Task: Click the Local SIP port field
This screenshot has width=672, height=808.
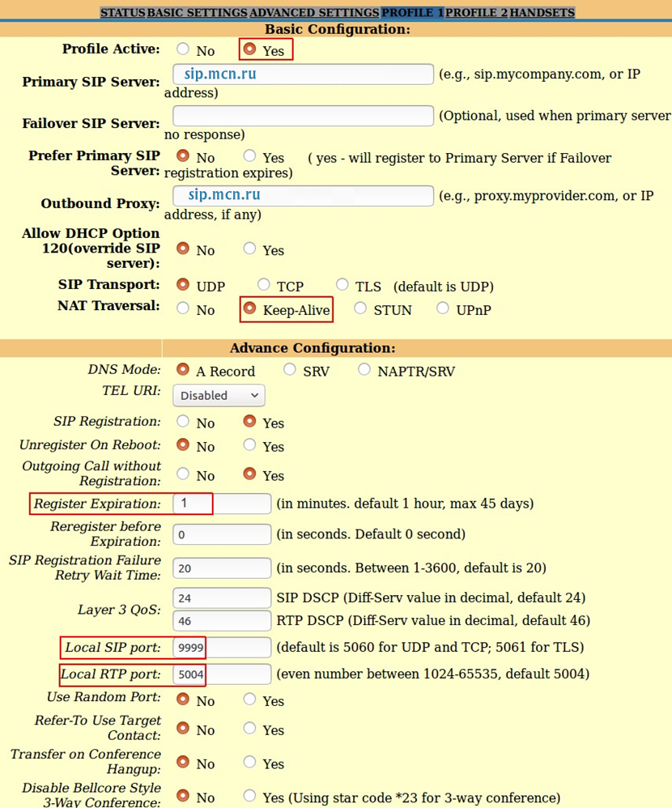Action: (x=222, y=647)
